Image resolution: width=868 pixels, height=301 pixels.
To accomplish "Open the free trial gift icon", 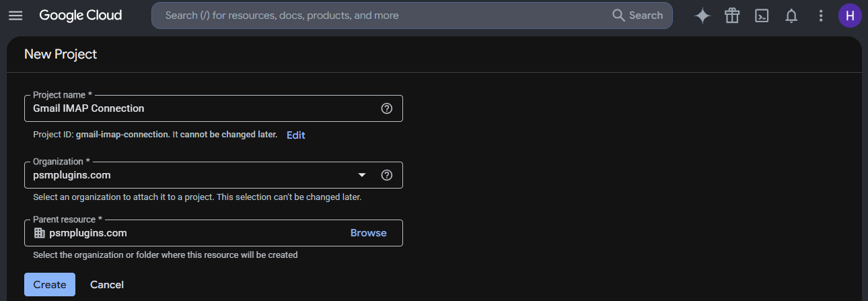I will coord(732,15).
